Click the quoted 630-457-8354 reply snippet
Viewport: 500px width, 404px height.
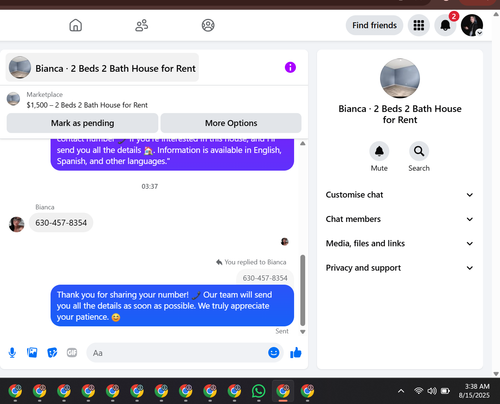pyautogui.click(x=265, y=278)
